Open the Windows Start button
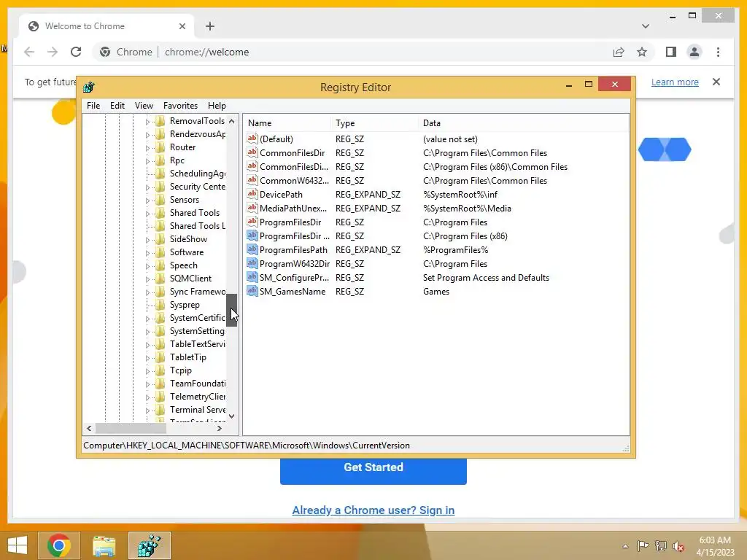Image resolution: width=747 pixels, height=560 pixels. (18, 545)
